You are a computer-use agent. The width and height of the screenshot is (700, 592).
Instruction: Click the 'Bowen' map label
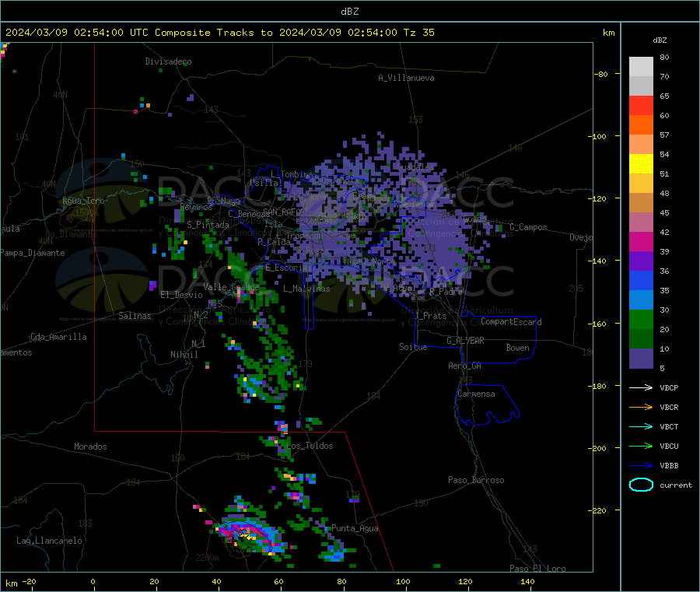[518, 348]
